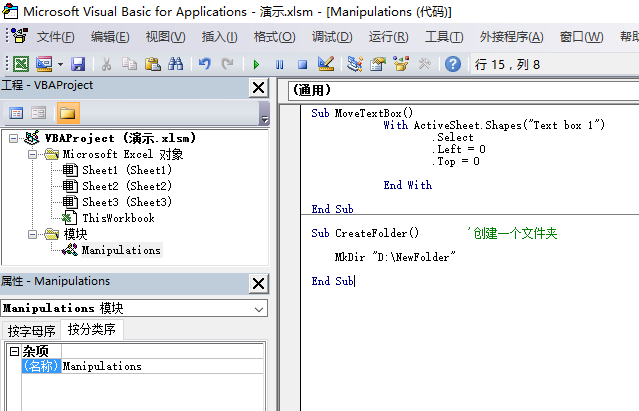This screenshot has height=411, width=639.
Task: Select the Manipulations module in tree
Action: (x=121, y=250)
